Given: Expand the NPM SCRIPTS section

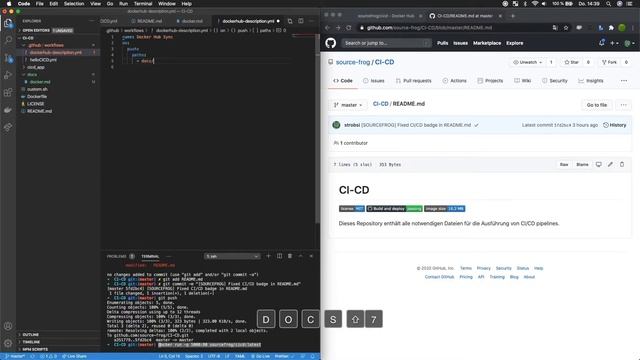Looking at the screenshot, I should [35, 349].
